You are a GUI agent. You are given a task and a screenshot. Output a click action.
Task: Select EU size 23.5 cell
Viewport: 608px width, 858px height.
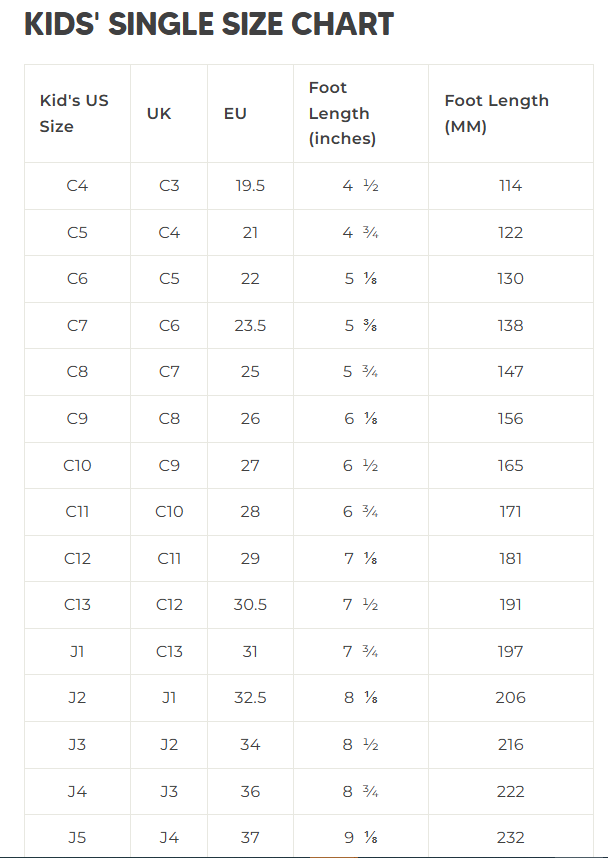coord(250,325)
